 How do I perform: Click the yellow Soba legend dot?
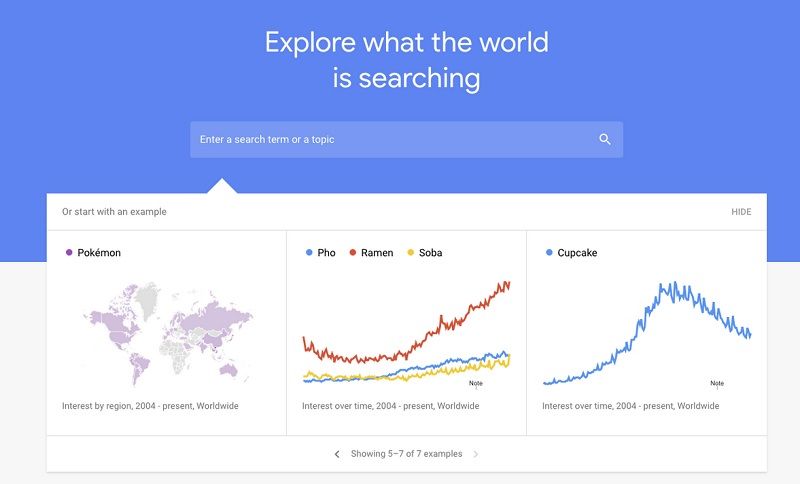pyautogui.click(x=411, y=252)
